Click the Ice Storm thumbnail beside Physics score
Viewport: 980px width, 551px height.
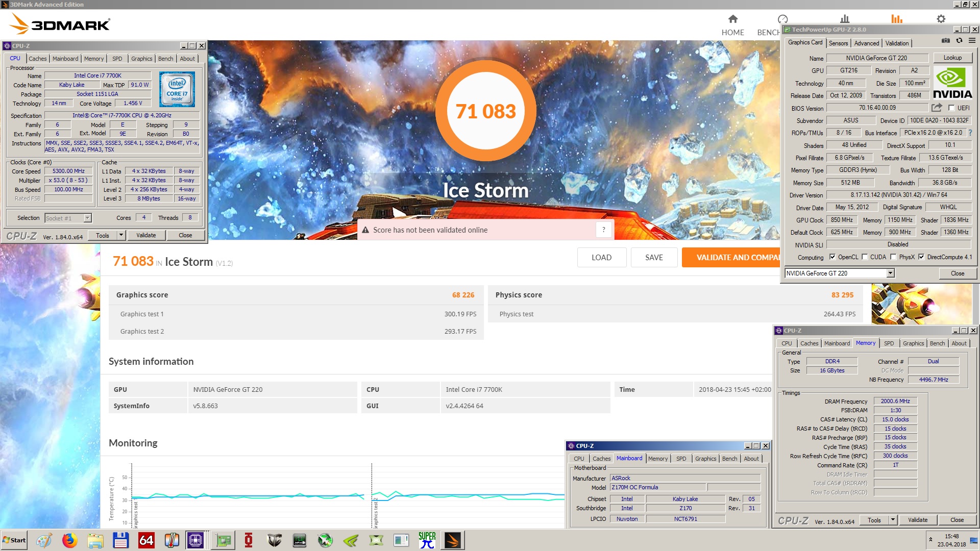tap(921, 304)
